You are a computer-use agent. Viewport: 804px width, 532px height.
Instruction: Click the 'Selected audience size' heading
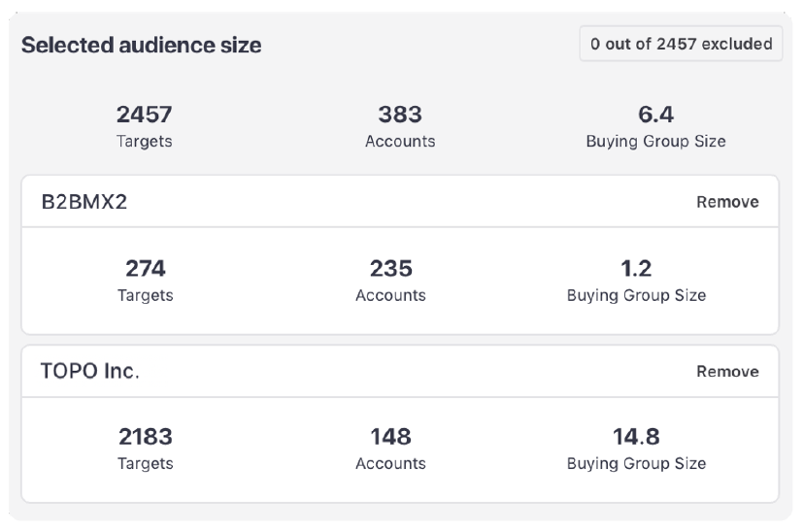pyautogui.click(x=141, y=45)
